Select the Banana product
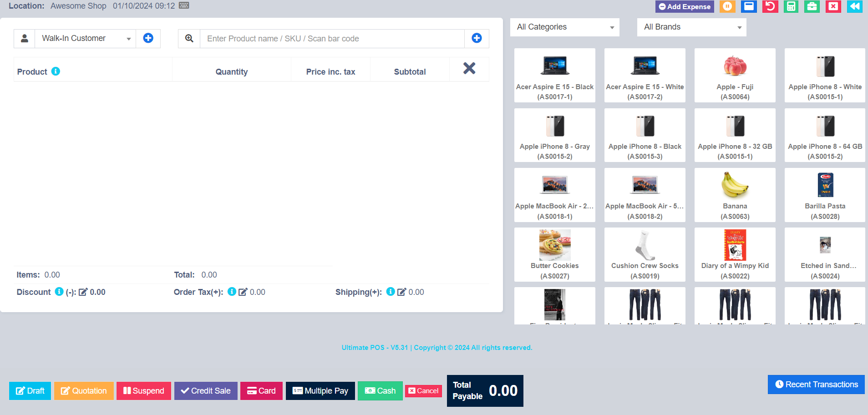868x415 pixels. 735,195
